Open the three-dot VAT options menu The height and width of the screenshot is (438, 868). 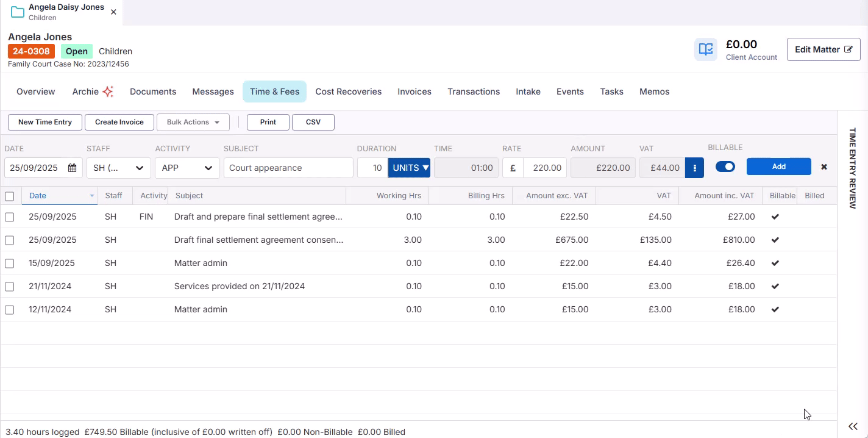(x=694, y=168)
